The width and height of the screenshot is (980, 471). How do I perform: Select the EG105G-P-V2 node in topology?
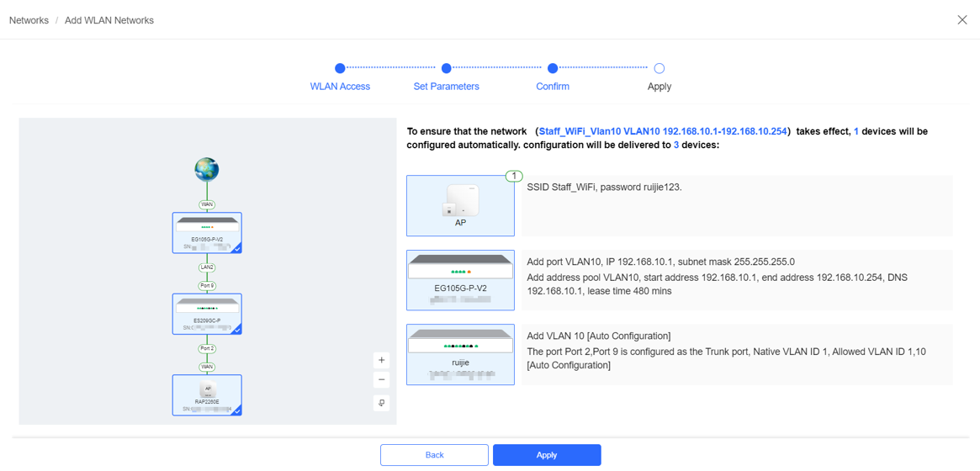(207, 232)
